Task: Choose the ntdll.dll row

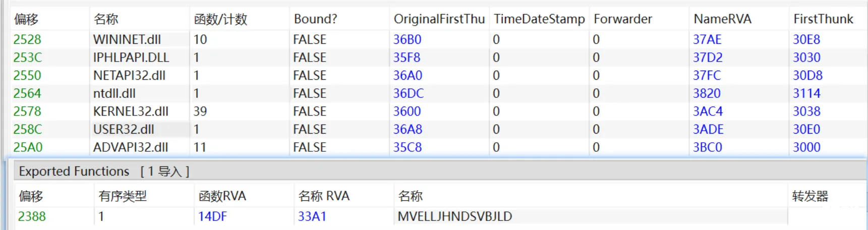Action: click(x=114, y=93)
